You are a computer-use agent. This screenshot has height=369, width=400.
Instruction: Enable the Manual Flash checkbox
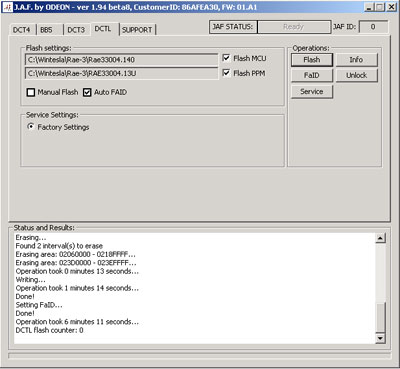[31, 92]
